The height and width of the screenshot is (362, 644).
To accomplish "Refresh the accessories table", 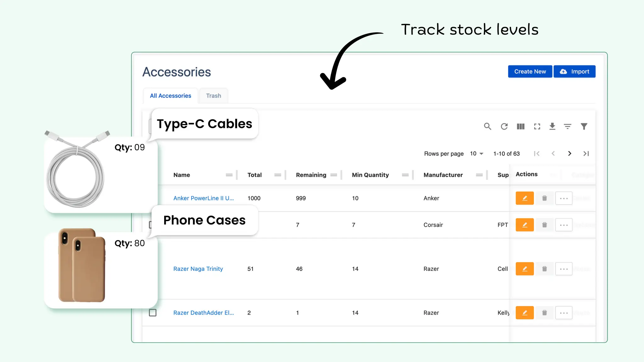I will pos(504,126).
